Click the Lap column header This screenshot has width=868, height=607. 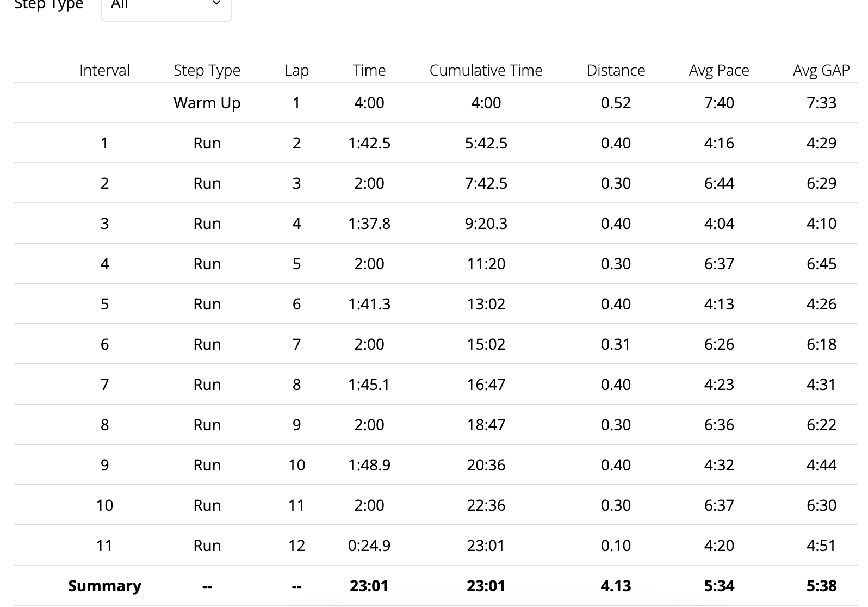(296, 70)
